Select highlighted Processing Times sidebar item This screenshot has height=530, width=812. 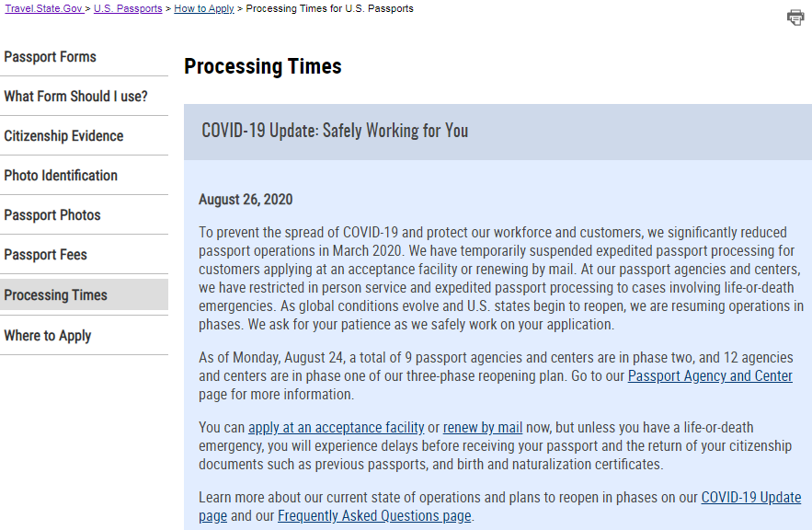(56, 295)
